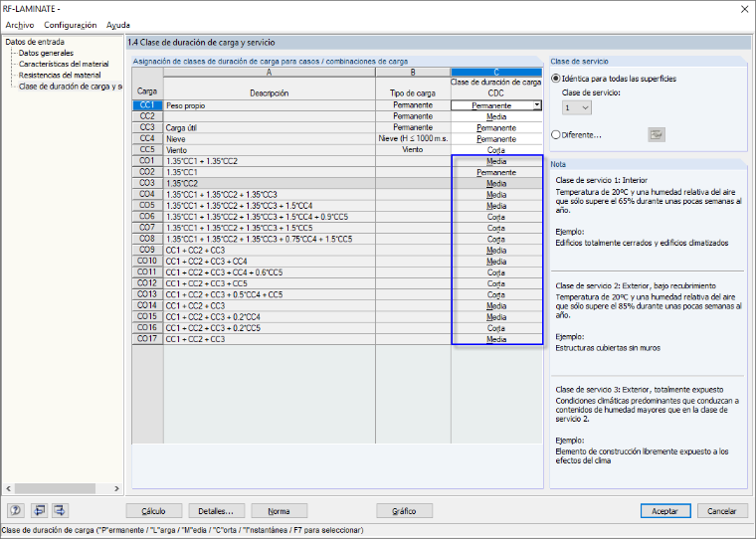The height and width of the screenshot is (539, 756).
Task: Go to previous module window icon
Action: 39,510
